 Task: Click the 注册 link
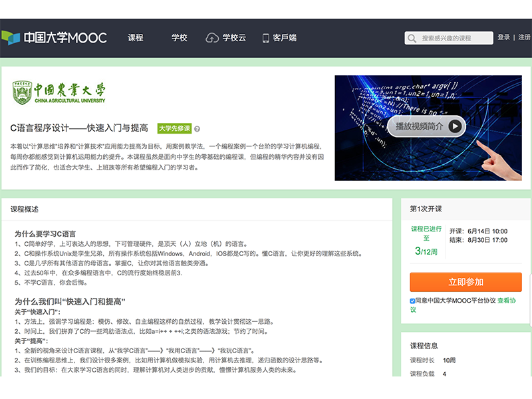coord(524,37)
